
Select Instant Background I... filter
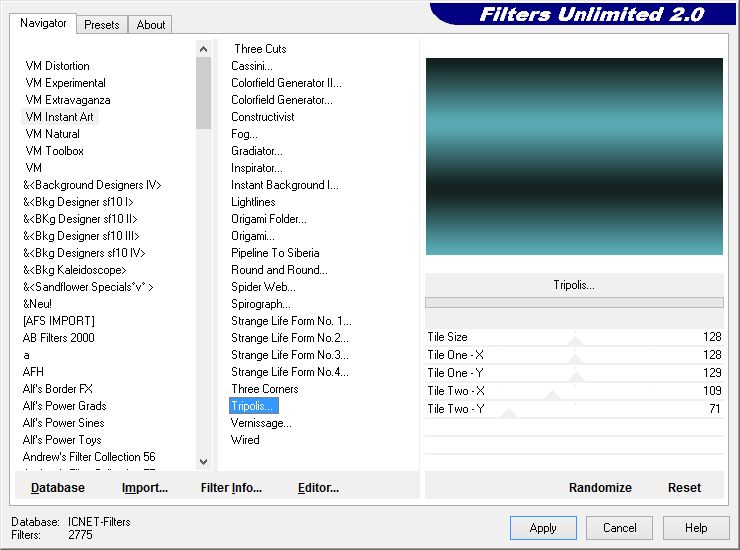[285, 185]
